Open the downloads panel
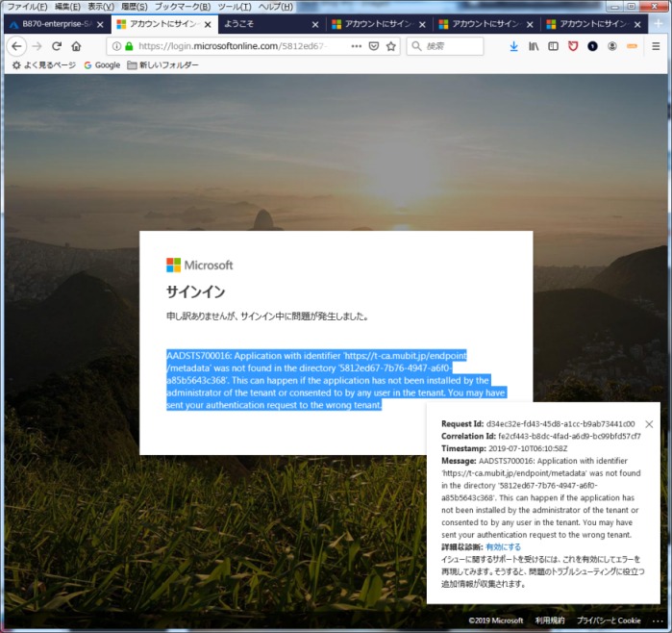The image size is (672, 633). coord(513,46)
